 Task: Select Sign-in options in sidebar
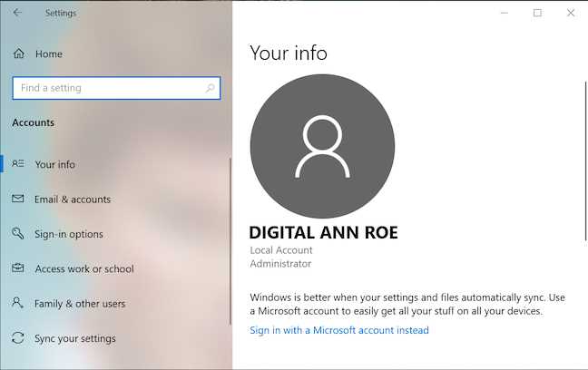[x=69, y=234]
